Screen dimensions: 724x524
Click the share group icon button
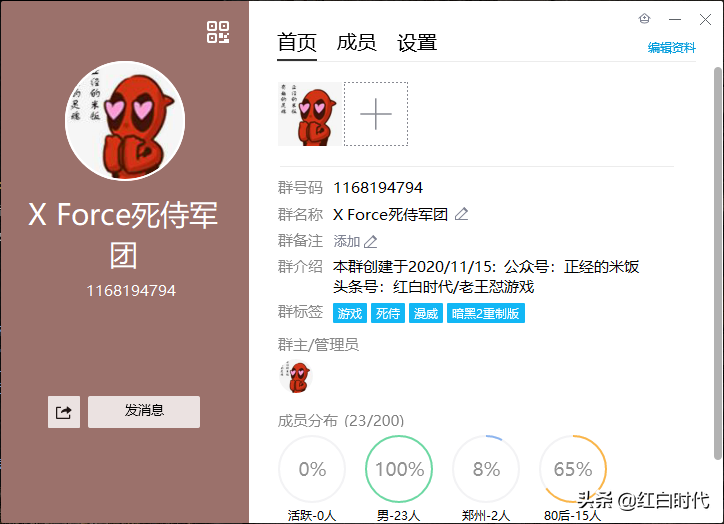[x=64, y=411]
